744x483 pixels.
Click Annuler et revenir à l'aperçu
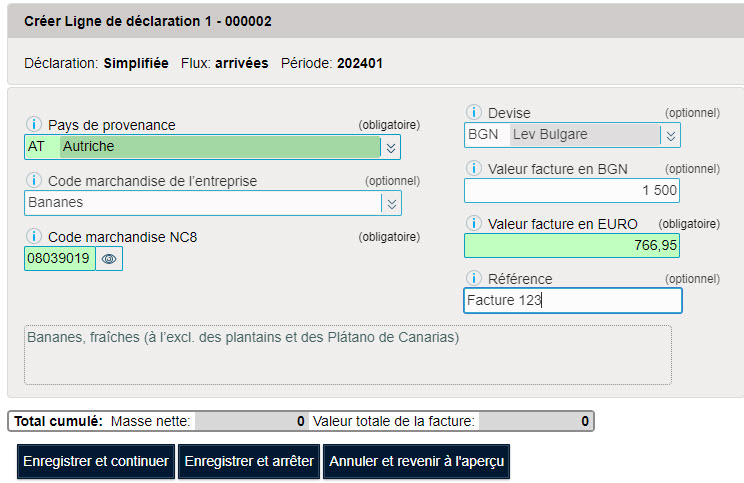[x=417, y=461]
